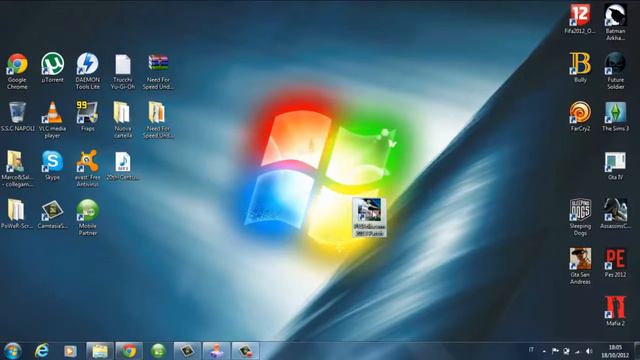Click the Show desktop strip
Viewport: 640px width, 360px height.
(637, 351)
